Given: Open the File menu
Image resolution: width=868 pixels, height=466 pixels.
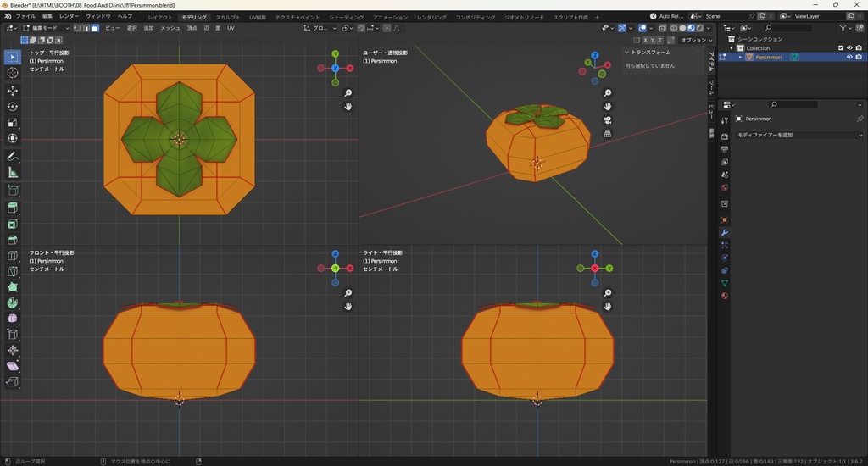Looking at the screenshot, I should [x=25, y=16].
